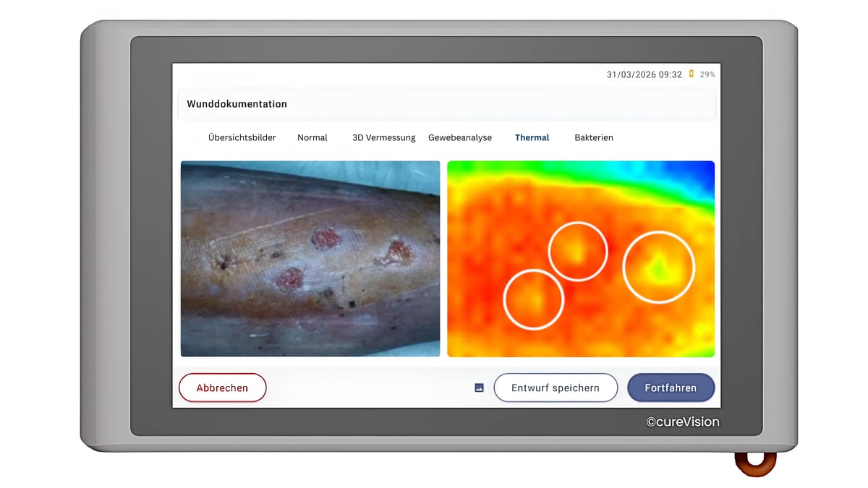Select the wound photo image

(x=310, y=259)
